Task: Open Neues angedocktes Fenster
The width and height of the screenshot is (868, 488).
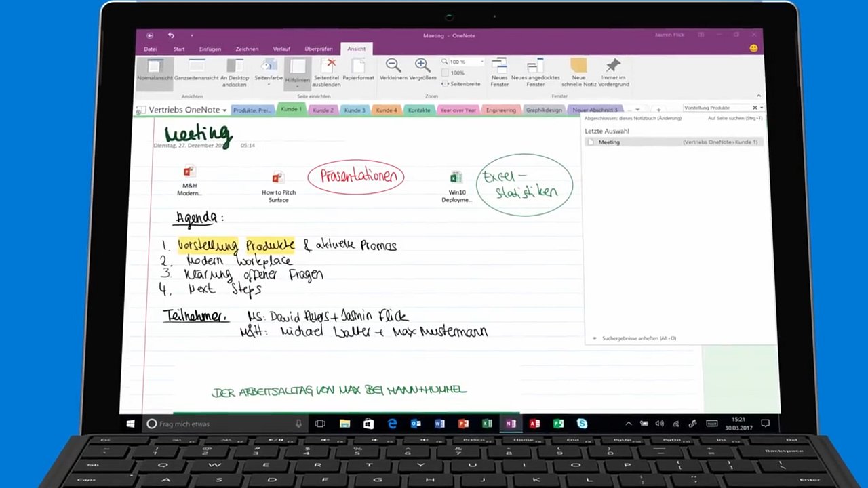Action: (x=535, y=73)
